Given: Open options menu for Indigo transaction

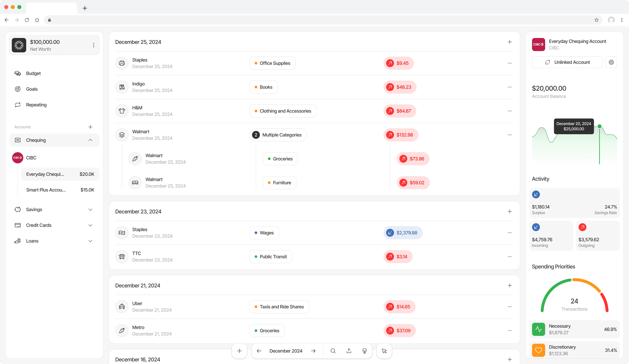Looking at the screenshot, I should (510, 87).
